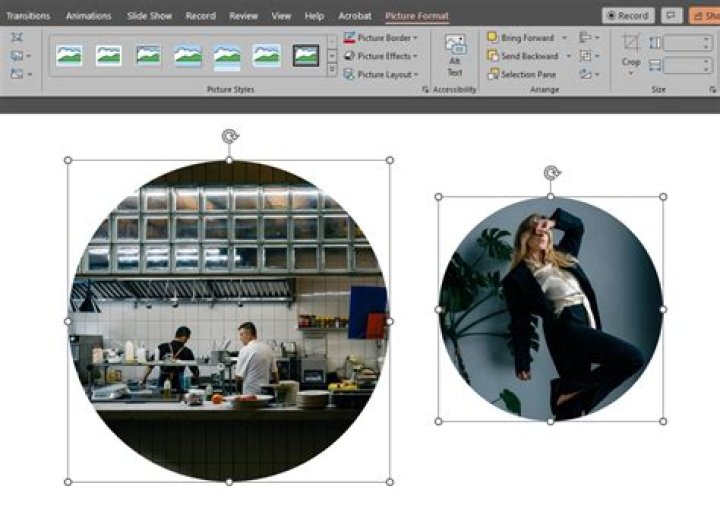Expand the Picture Styles gallery more arrow
The height and width of the screenshot is (524, 720).
pos(332,71)
